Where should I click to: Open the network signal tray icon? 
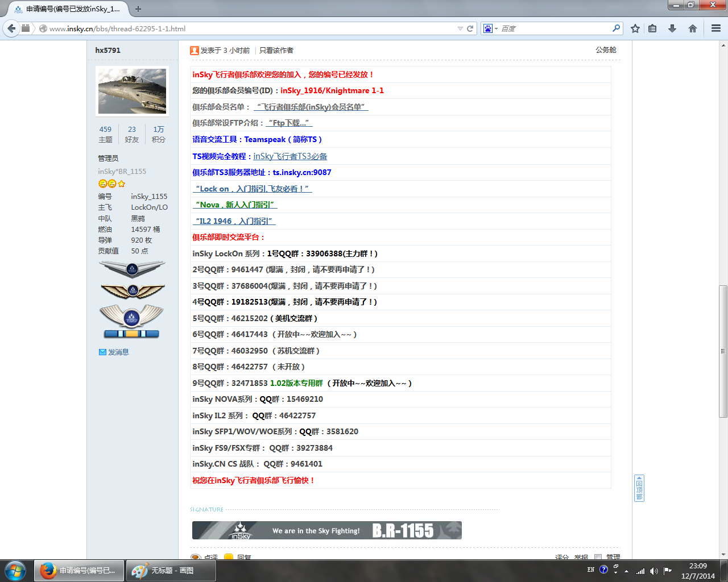pos(640,571)
